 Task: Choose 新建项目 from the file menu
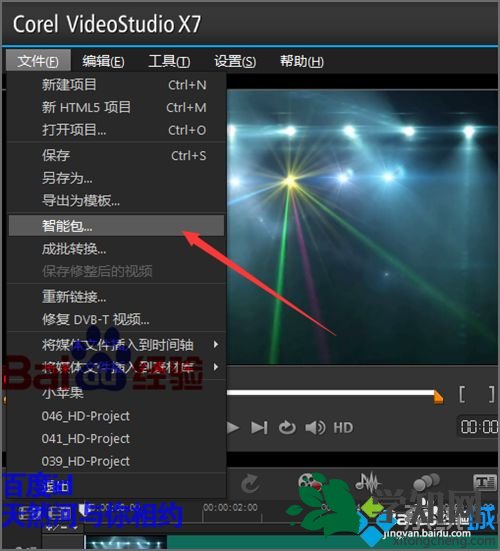[116, 85]
